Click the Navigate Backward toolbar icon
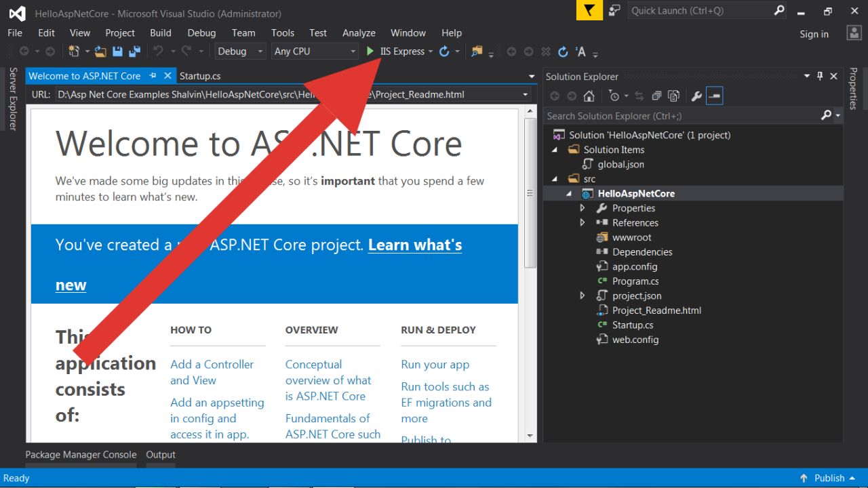Viewport: 868px width, 488px height. coord(24,52)
